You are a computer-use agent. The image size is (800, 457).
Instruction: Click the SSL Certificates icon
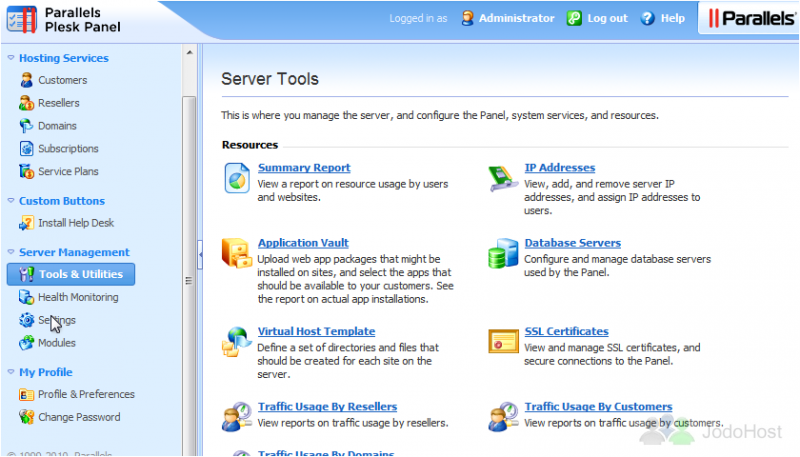tap(503, 341)
